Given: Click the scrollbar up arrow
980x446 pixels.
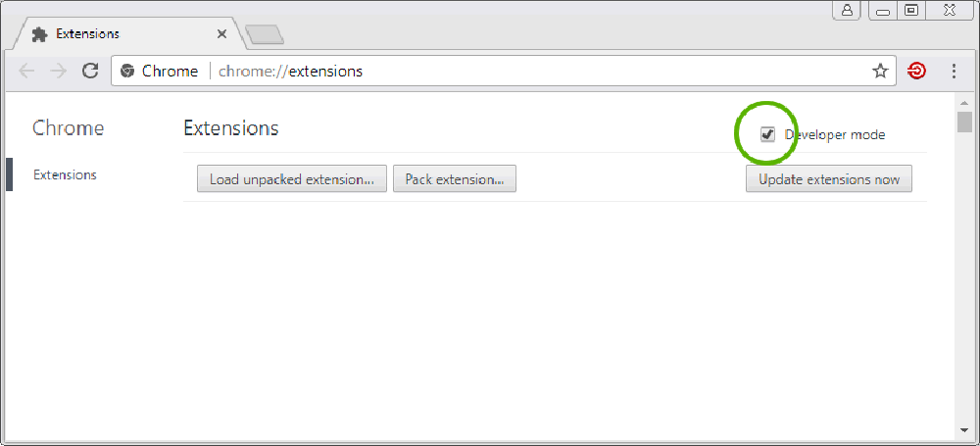Looking at the screenshot, I should pos(964,102).
